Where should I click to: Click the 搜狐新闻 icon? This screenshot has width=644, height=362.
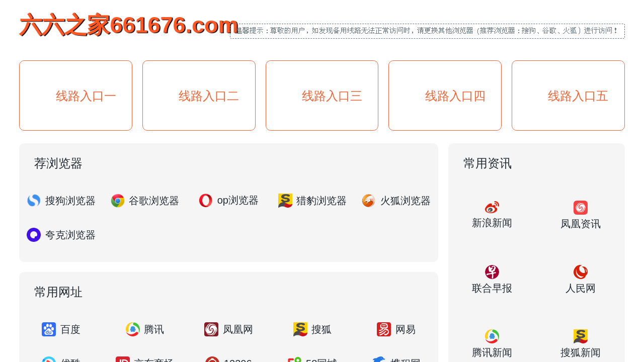coord(581,336)
